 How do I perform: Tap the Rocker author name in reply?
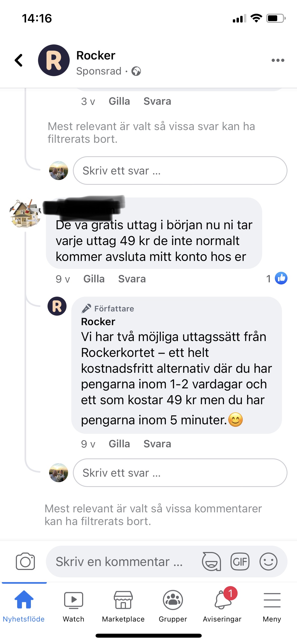[x=98, y=322]
